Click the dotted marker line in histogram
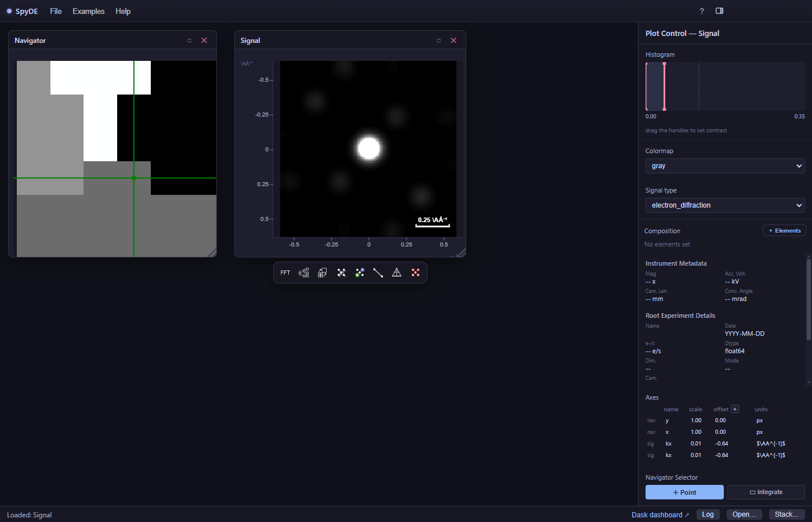812x522 pixels. (699, 86)
